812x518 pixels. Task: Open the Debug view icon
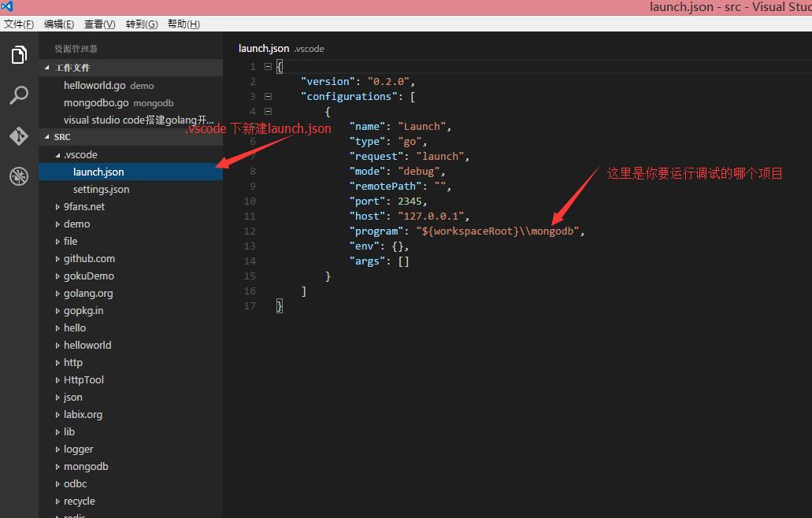tap(19, 176)
